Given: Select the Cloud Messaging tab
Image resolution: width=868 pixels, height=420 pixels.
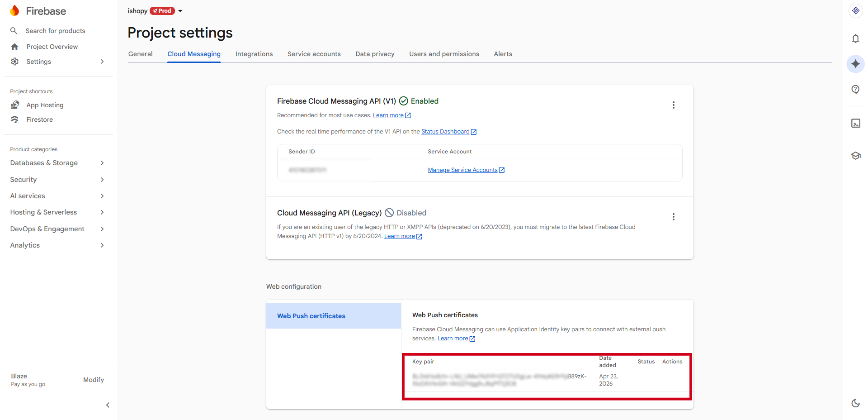Looking at the screenshot, I should pyautogui.click(x=194, y=54).
